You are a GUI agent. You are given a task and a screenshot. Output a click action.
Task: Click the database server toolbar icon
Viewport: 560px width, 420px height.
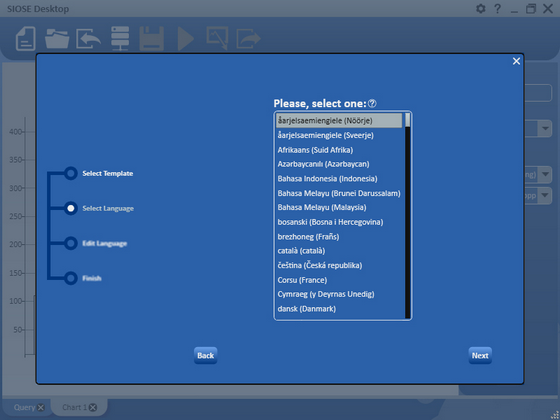[x=120, y=38]
